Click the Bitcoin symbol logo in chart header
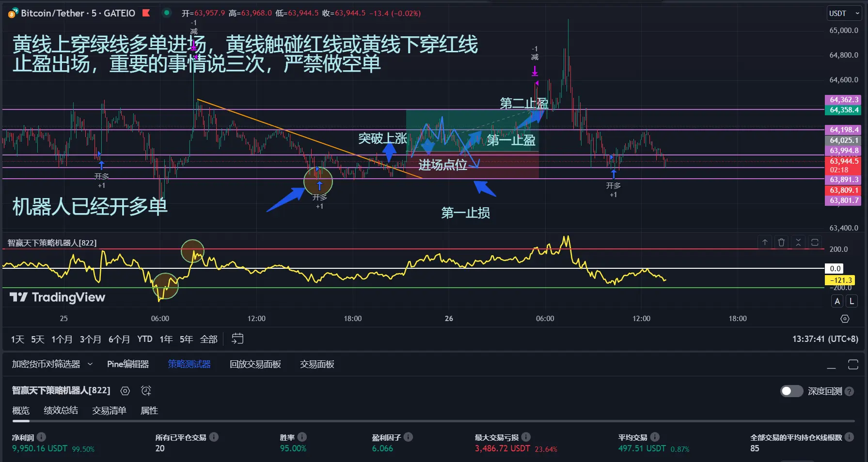Image resolution: width=868 pixels, height=462 pixels. point(13,13)
